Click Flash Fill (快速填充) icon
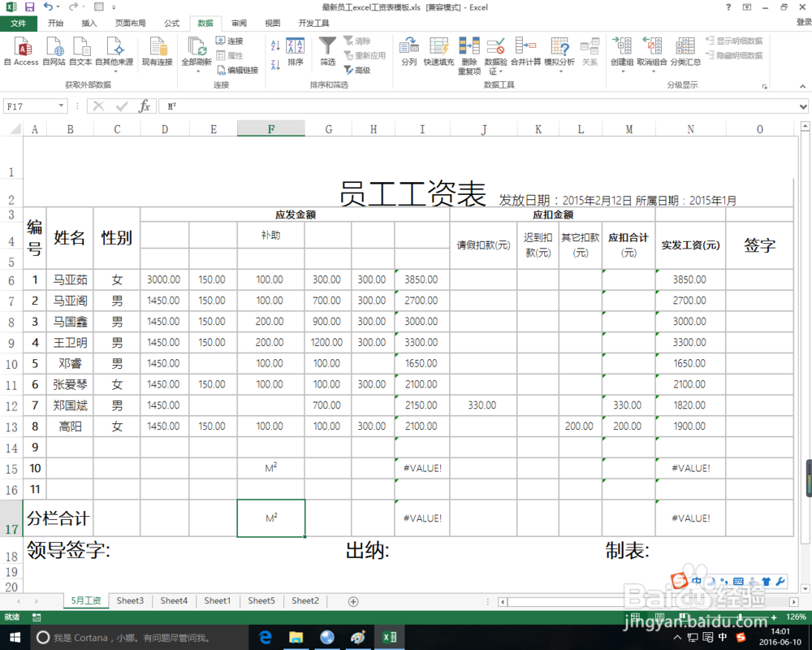Screen dimensions: 812x650 point(438,51)
